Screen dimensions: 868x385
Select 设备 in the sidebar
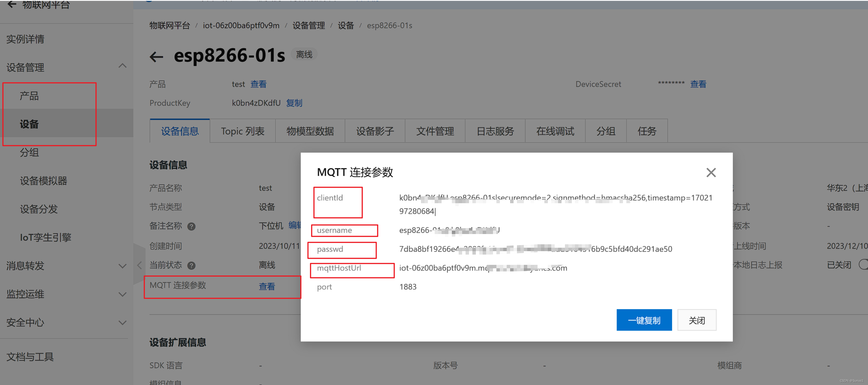pyautogui.click(x=29, y=124)
